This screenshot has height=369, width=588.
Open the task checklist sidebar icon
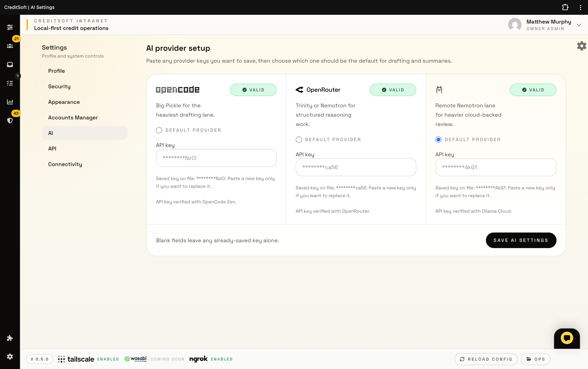(x=10, y=83)
